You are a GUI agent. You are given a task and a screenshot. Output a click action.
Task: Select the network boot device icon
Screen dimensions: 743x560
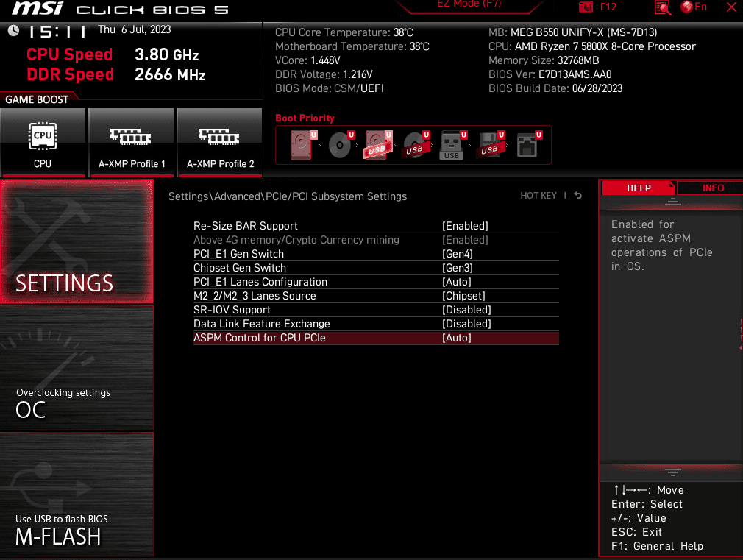pos(529,145)
